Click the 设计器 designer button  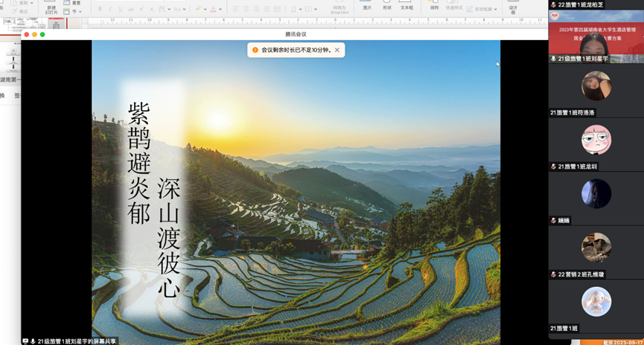[x=513, y=7]
